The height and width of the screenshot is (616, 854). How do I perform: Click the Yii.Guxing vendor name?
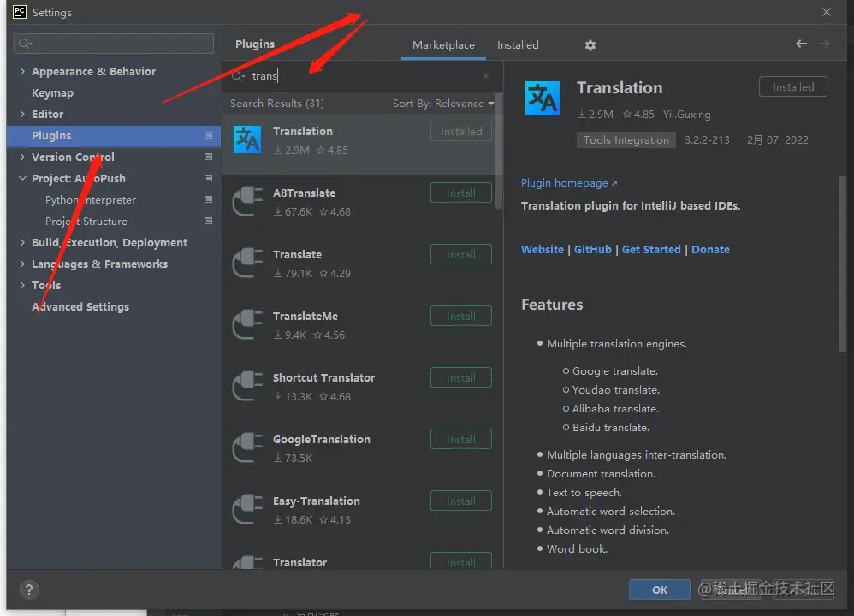coord(686,115)
